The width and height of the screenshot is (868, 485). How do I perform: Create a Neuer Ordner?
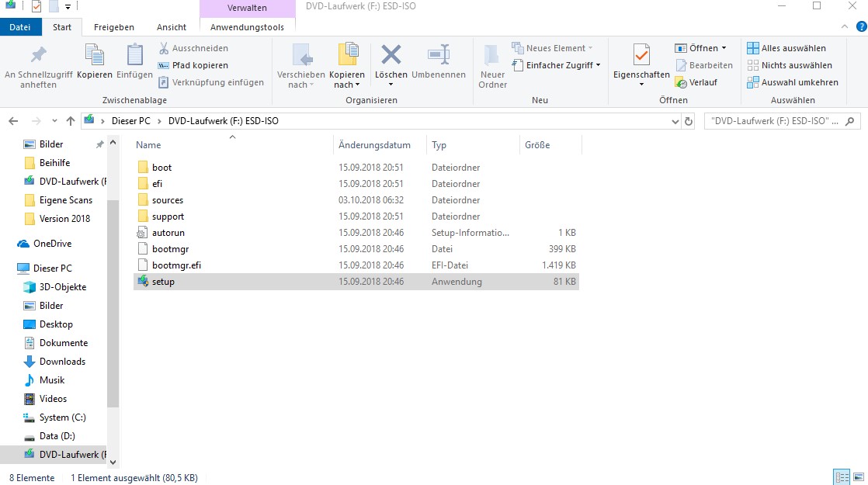point(493,67)
